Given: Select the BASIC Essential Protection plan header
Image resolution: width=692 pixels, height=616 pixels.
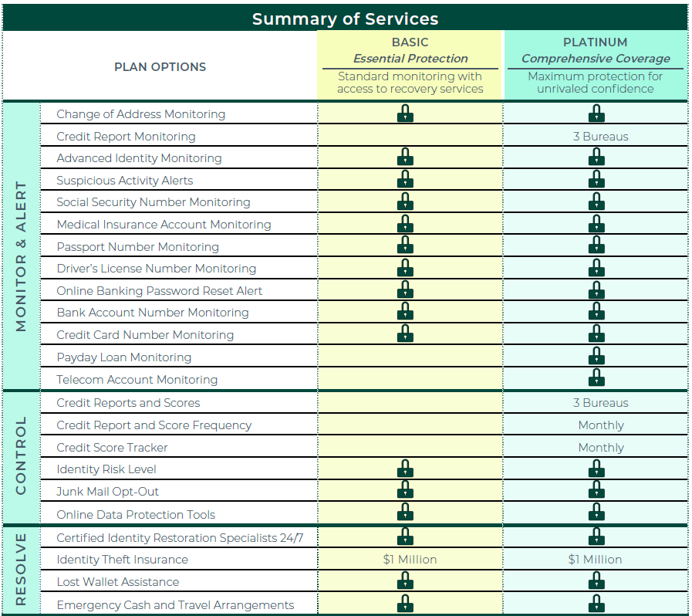Looking at the screenshot, I should click(x=410, y=51).
